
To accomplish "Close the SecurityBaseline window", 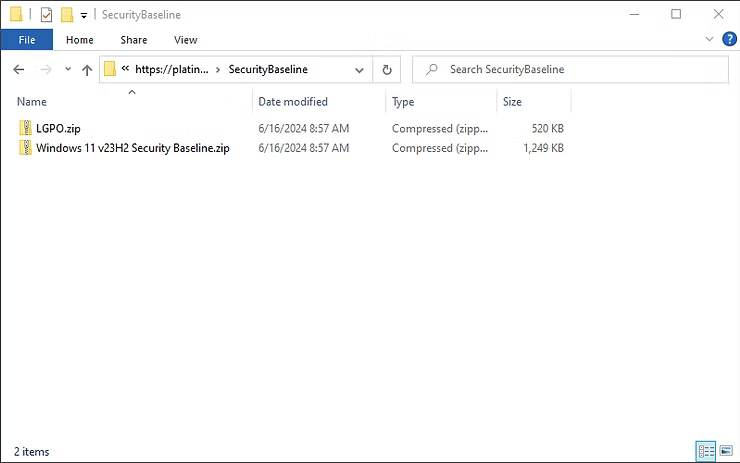I will 718,14.
